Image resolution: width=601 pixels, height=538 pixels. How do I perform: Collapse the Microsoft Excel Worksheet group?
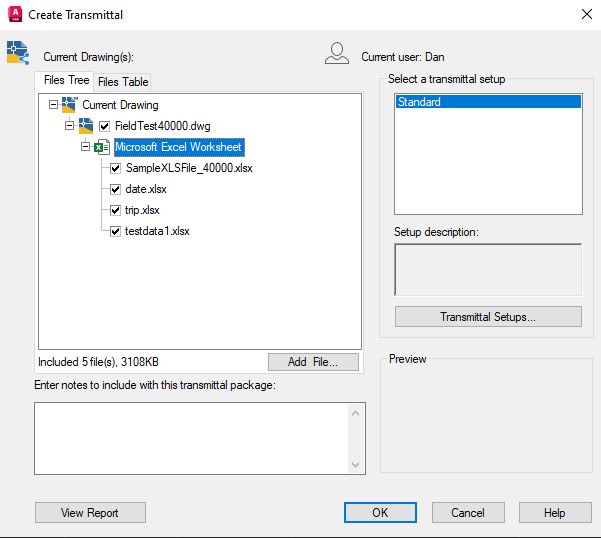coord(85,147)
